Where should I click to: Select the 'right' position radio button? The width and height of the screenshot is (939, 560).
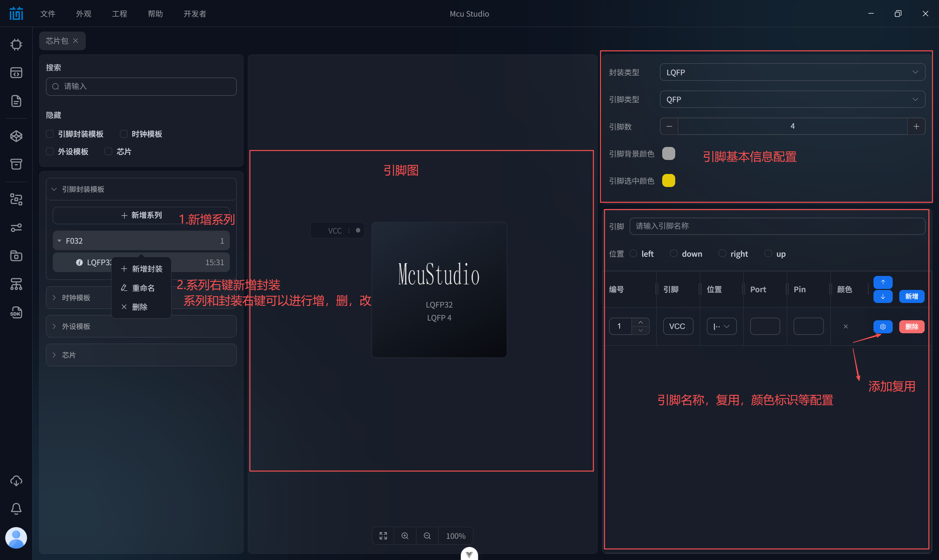(x=722, y=253)
